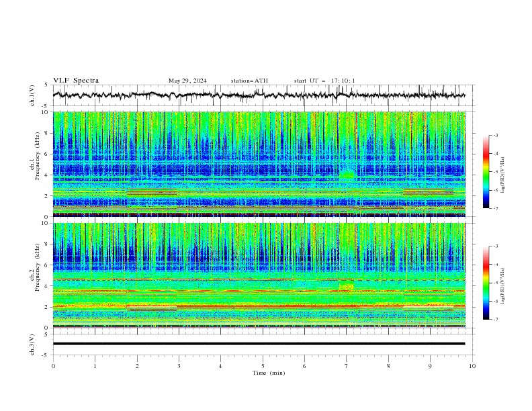The image size is (532, 411).
Task: Click the log(PSD) label beside ch.1 color bar
Action: (503, 175)
